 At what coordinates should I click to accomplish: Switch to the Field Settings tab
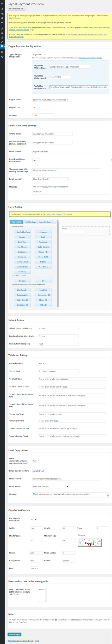30,222
